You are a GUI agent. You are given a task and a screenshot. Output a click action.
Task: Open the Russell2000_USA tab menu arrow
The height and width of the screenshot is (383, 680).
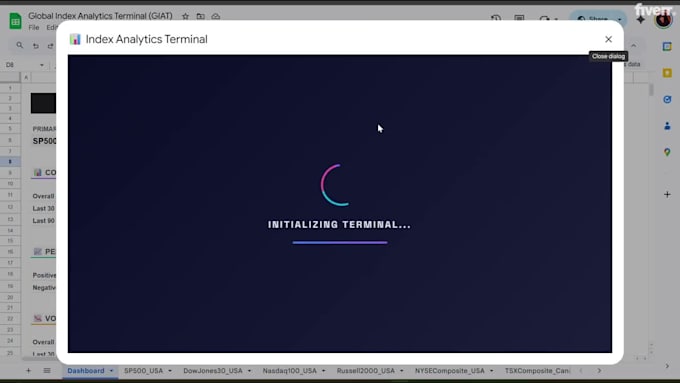pyautogui.click(x=402, y=371)
